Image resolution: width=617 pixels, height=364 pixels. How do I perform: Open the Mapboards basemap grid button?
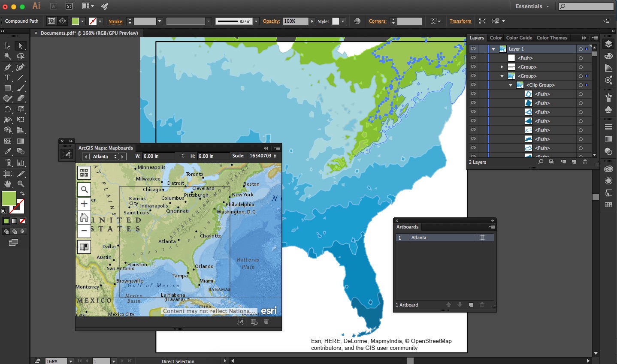pos(84,173)
